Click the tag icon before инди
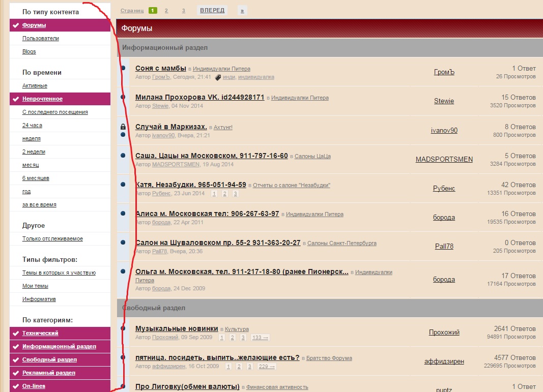 point(218,77)
